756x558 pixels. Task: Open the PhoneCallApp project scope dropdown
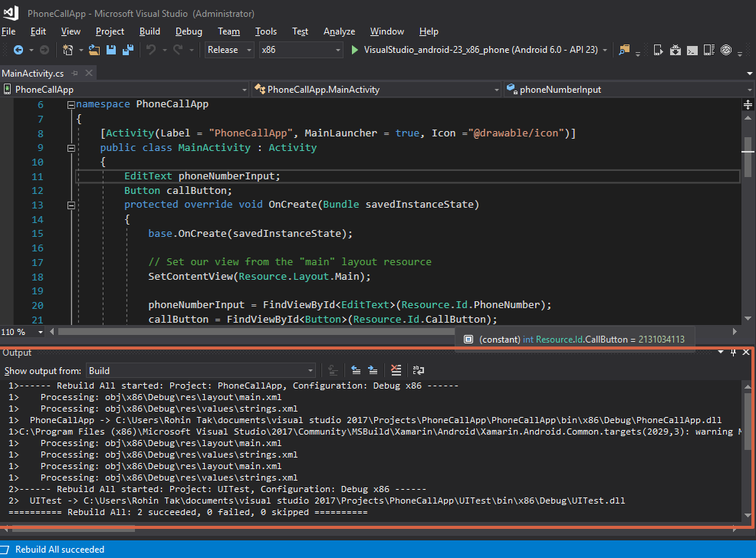tap(125, 90)
